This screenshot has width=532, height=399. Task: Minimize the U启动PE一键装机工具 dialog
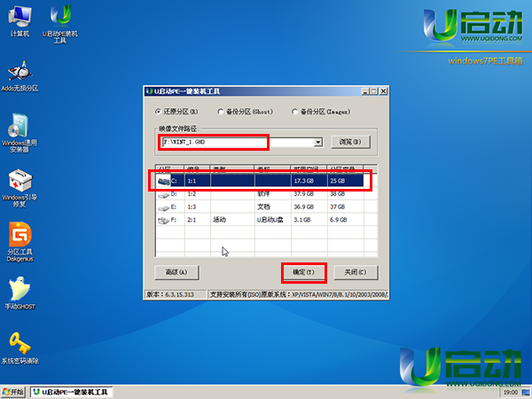pos(365,91)
